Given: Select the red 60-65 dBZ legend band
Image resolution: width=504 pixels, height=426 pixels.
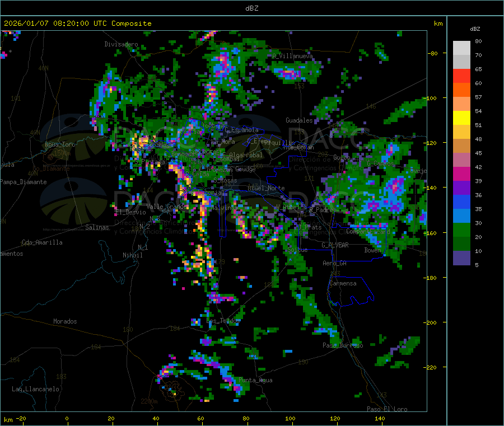Looking at the screenshot, I should 461,76.
